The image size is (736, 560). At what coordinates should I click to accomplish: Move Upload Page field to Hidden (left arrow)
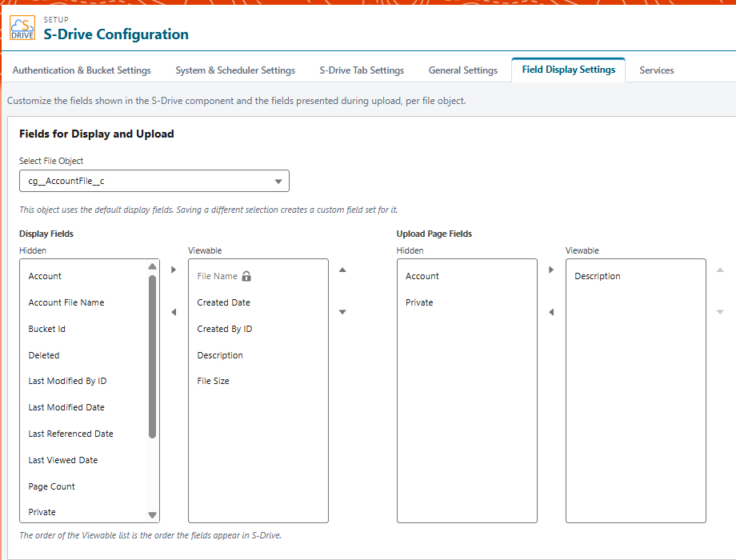(x=551, y=312)
